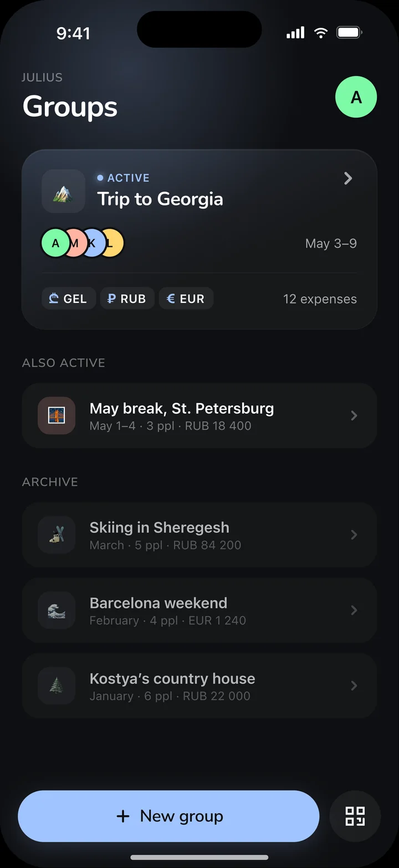Expand May break, St. Petersburg chevron
399x868 pixels.
pyautogui.click(x=354, y=415)
